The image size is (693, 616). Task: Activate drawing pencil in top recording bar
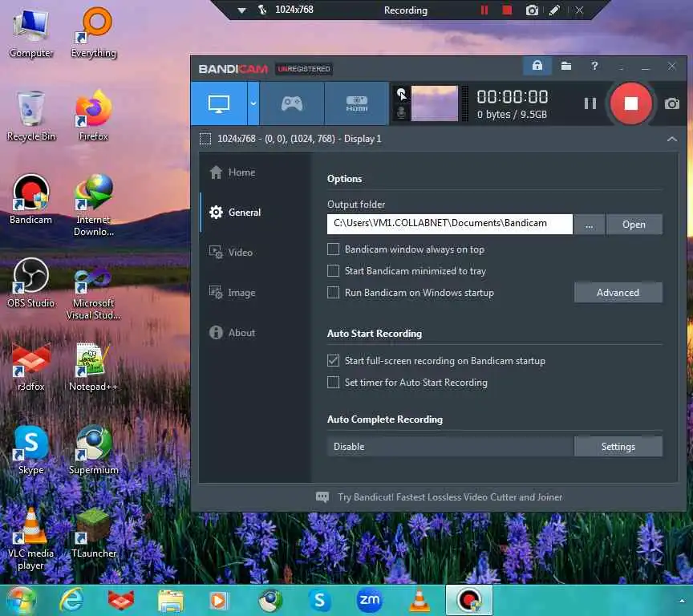[554, 10]
